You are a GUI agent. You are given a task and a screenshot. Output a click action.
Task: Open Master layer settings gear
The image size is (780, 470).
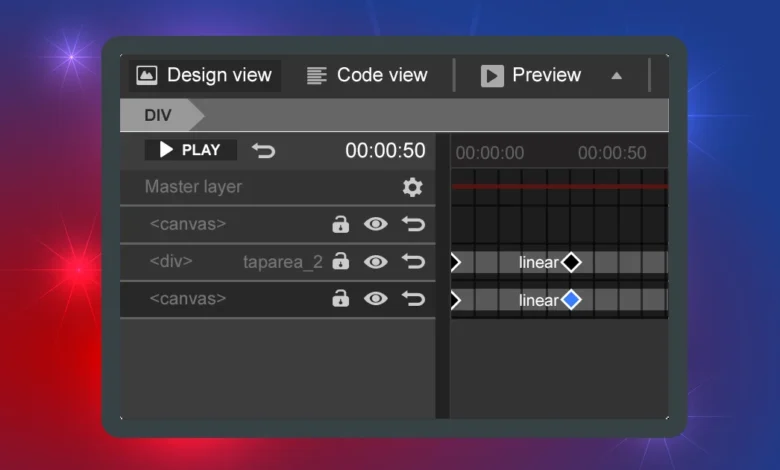(412, 187)
